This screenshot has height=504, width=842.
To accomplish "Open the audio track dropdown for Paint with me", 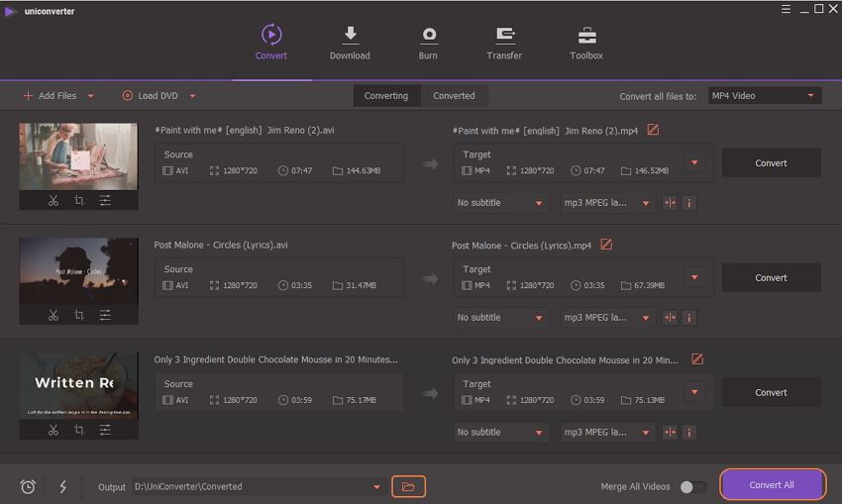I will coord(607,203).
